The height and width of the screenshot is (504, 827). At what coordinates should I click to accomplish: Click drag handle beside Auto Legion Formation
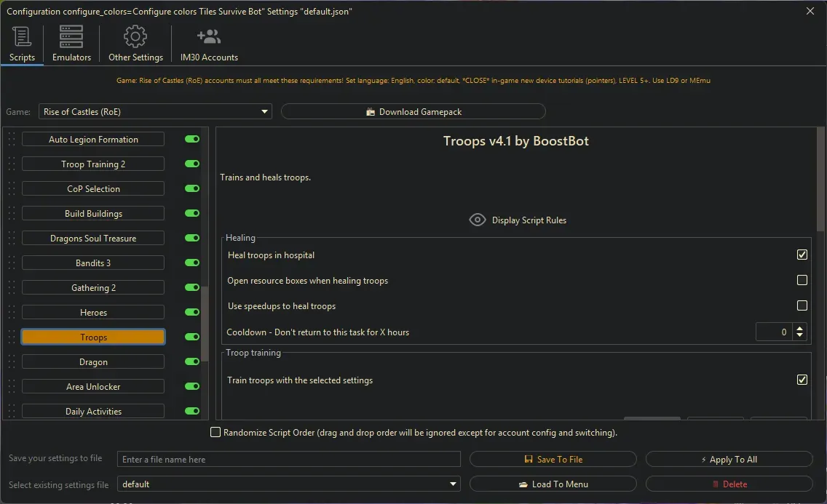12,139
